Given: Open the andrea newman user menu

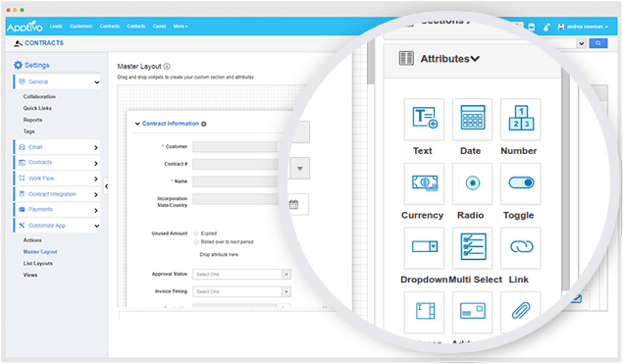Looking at the screenshot, I should pos(583,26).
